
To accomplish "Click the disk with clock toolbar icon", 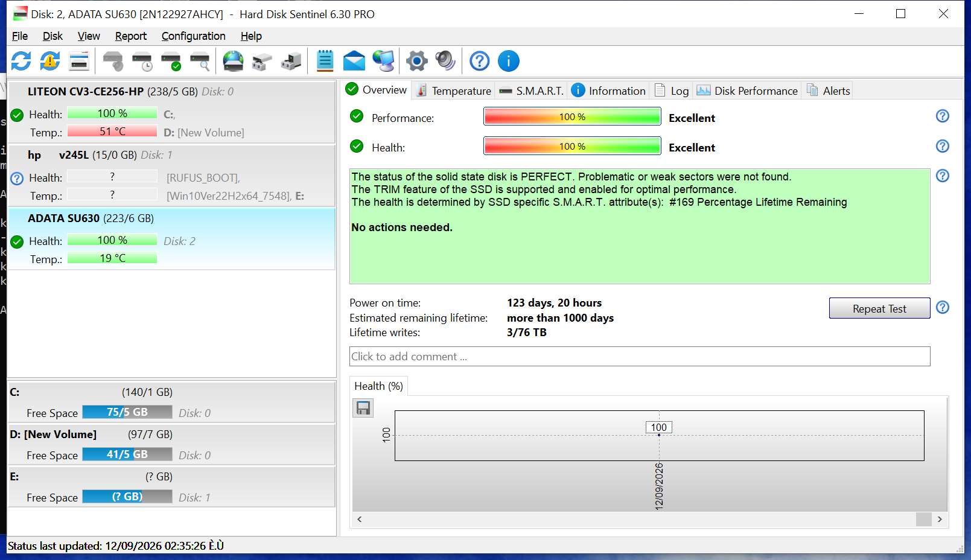I will 142,61.
